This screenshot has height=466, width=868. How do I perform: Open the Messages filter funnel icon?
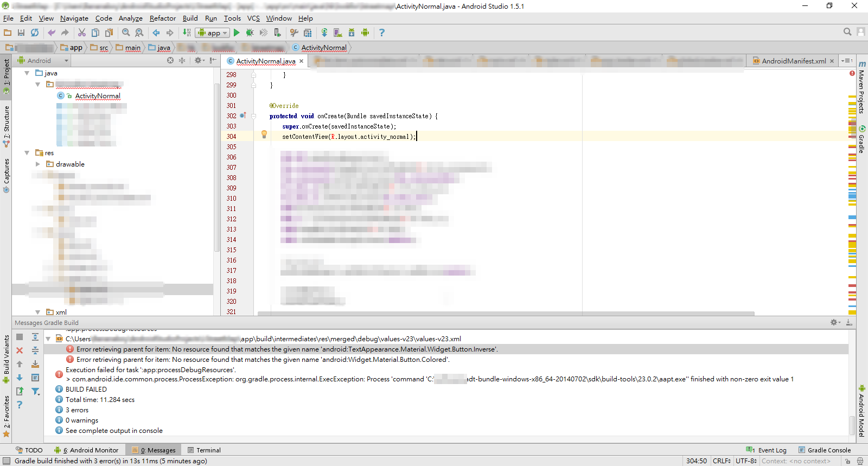[35, 391]
